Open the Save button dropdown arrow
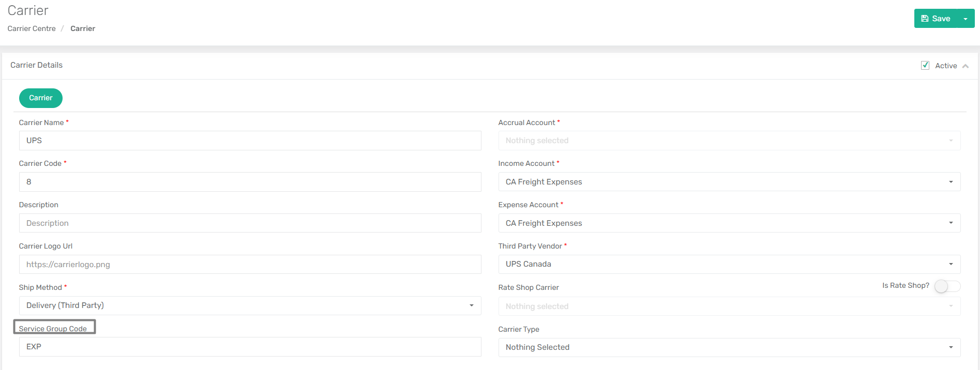 click(x=966, y=19)
